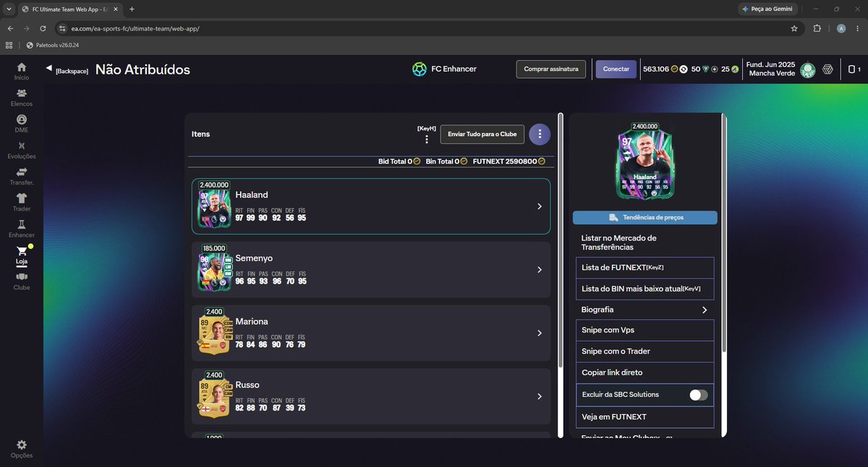Image resolution: width=868 pixels, height=467 pixels.
Task: Expand Semenyo item details chevron
Action: [x=539, y=270]
